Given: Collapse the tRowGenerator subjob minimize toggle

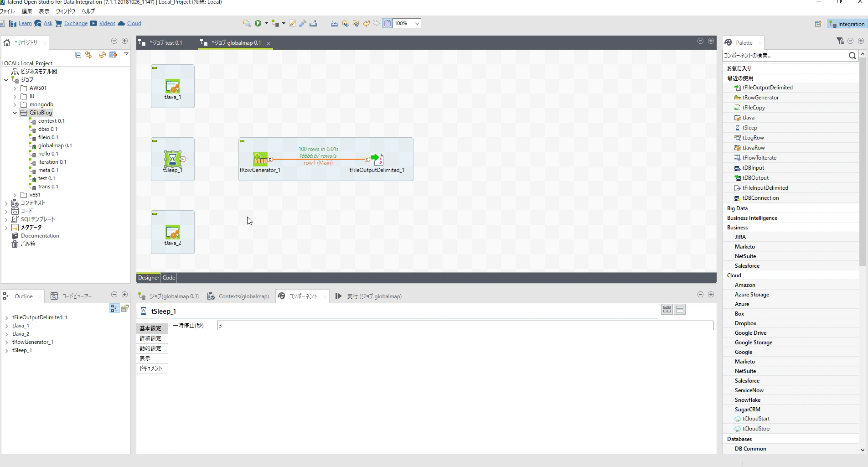Looking at the screenshot, I should 242,141.
